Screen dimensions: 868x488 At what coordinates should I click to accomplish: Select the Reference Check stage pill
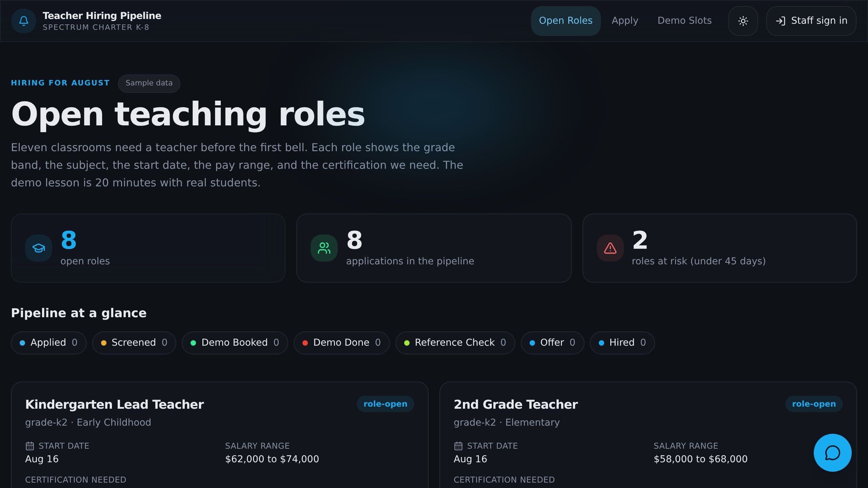coord(455,343)
